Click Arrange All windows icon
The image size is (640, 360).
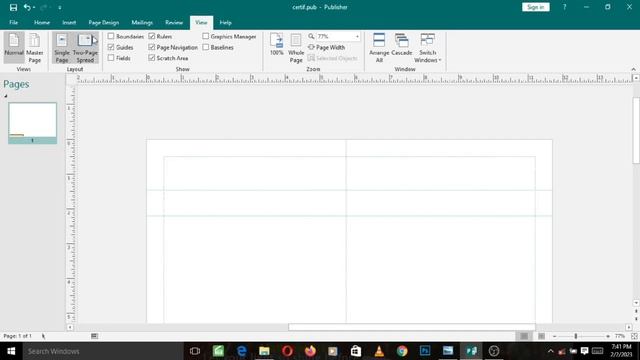coord(379,47)
